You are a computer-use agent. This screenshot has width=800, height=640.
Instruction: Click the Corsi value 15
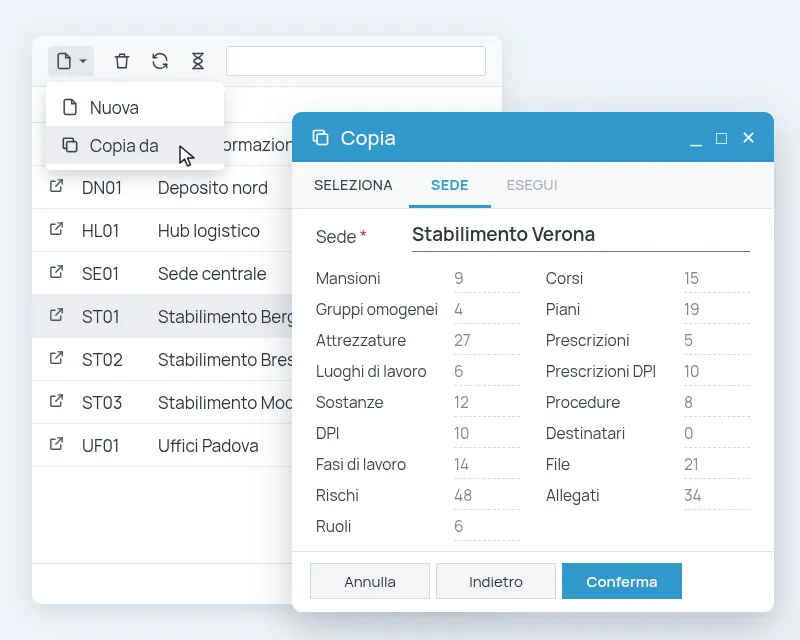(x=717, y=279)
